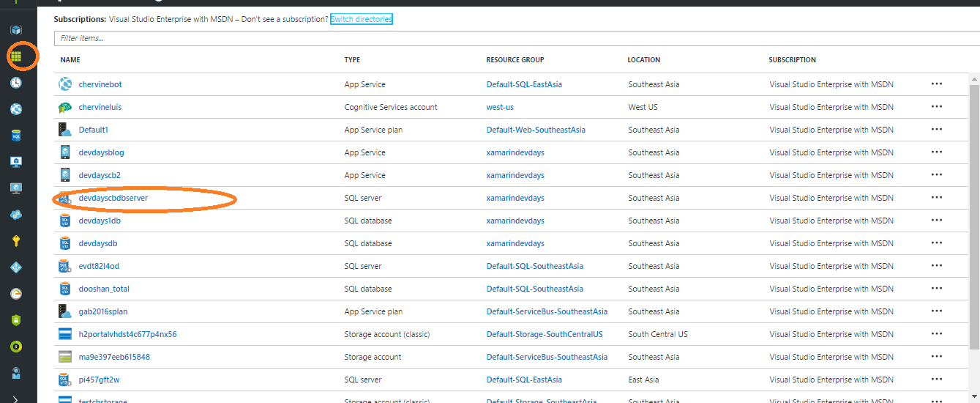This screenshot has height=403, width=980.
Task: Open ellipsis menu for pi457gft2w row
Action: tap(937, 380)
